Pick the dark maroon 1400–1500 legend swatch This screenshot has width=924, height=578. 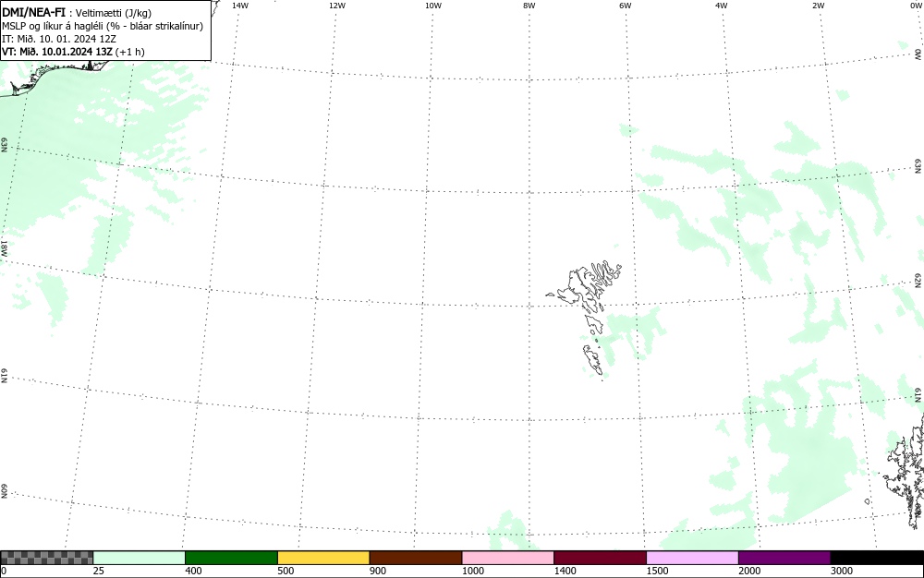tap(600, 558)
